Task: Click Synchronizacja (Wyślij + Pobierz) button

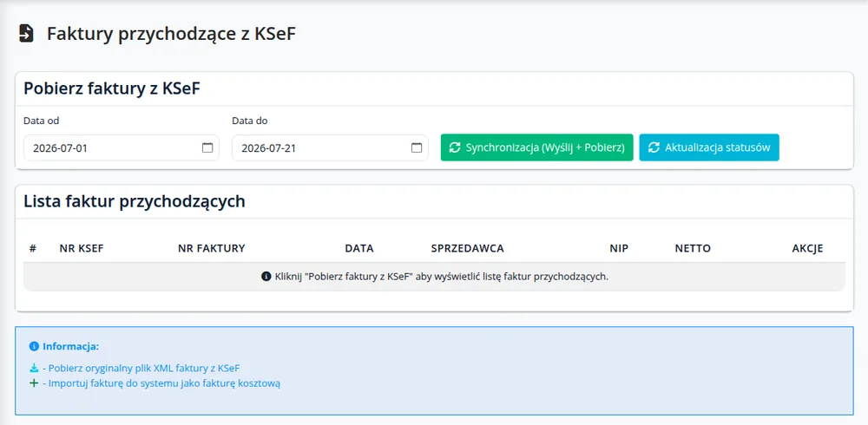Action: (537, 147)
